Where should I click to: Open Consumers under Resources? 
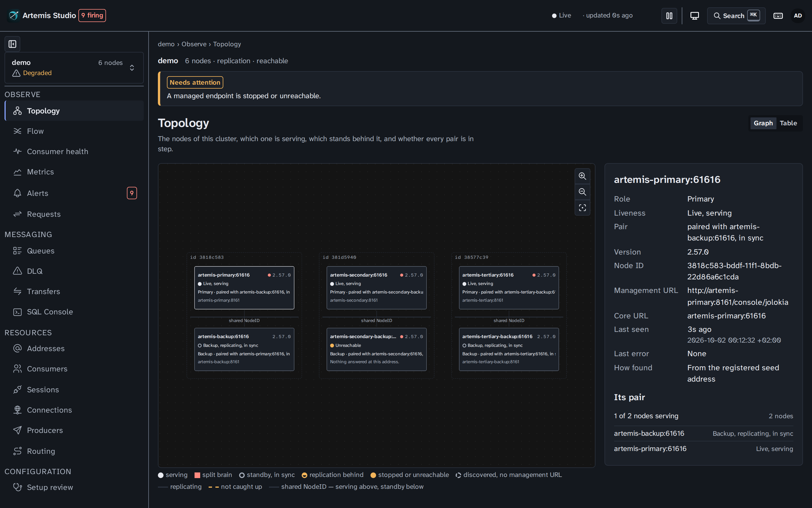[x=74, y=369]
